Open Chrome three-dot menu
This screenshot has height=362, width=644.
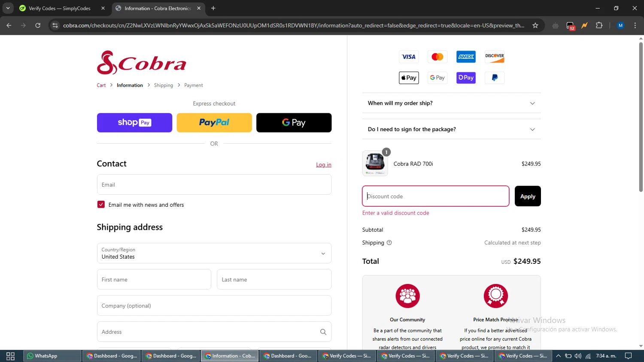[635, 25]
